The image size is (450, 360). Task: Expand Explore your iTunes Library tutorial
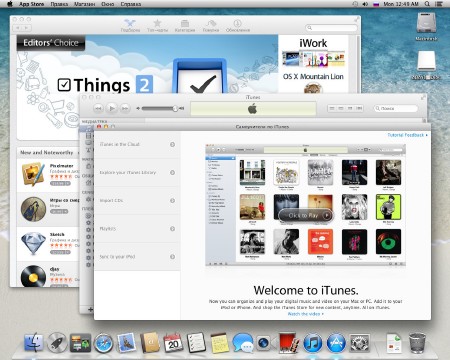pyautogui.click(x=137, y=172)
